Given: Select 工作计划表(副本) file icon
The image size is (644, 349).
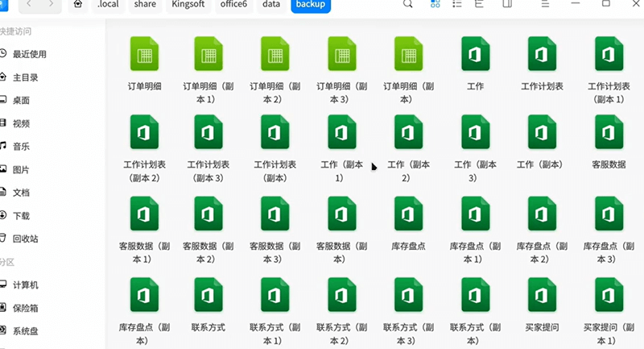Looking at the screenshot, I should (x=275, y=132).
